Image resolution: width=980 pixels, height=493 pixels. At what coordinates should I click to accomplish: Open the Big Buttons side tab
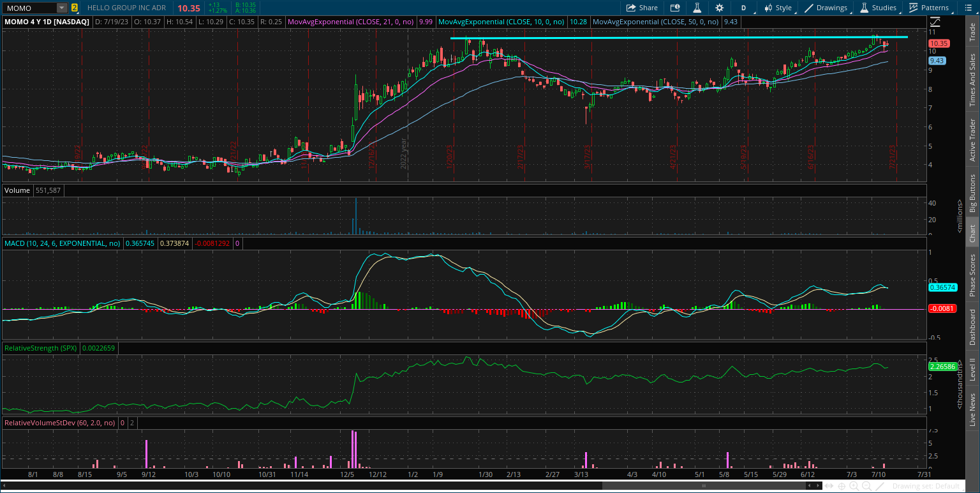pyautogui.click(x=972, y=193)
